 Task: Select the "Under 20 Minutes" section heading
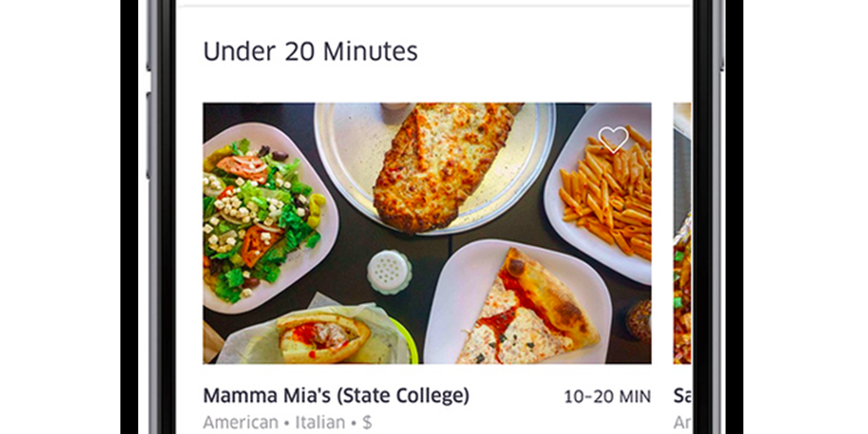coord(310,52)
